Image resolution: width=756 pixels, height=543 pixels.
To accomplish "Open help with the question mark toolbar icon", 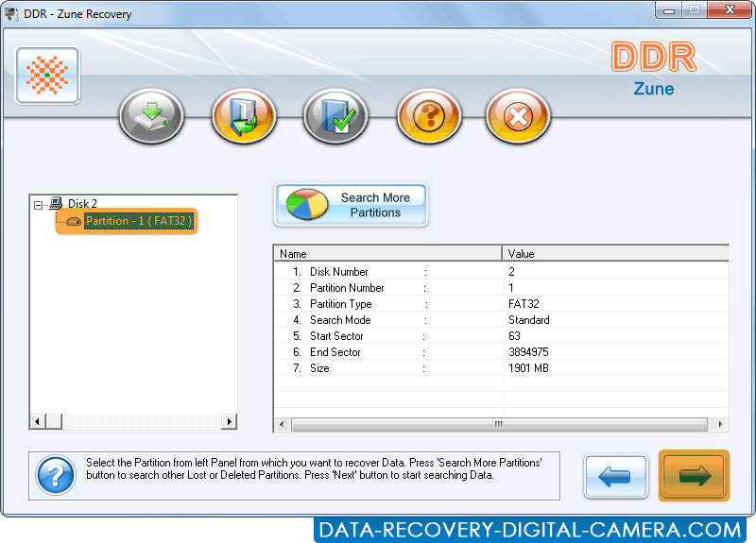I will point(429,116).
